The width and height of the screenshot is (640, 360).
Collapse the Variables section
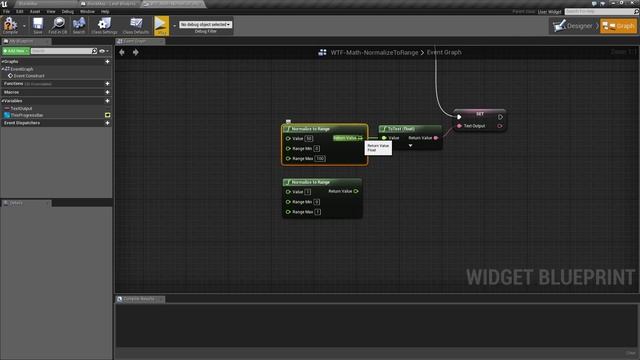[2, 101]
